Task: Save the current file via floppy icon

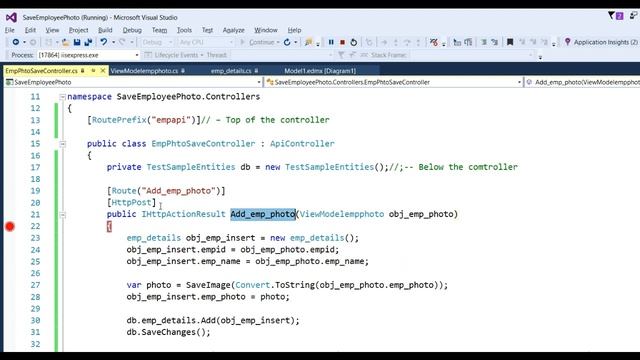Action: coord(77,42)
